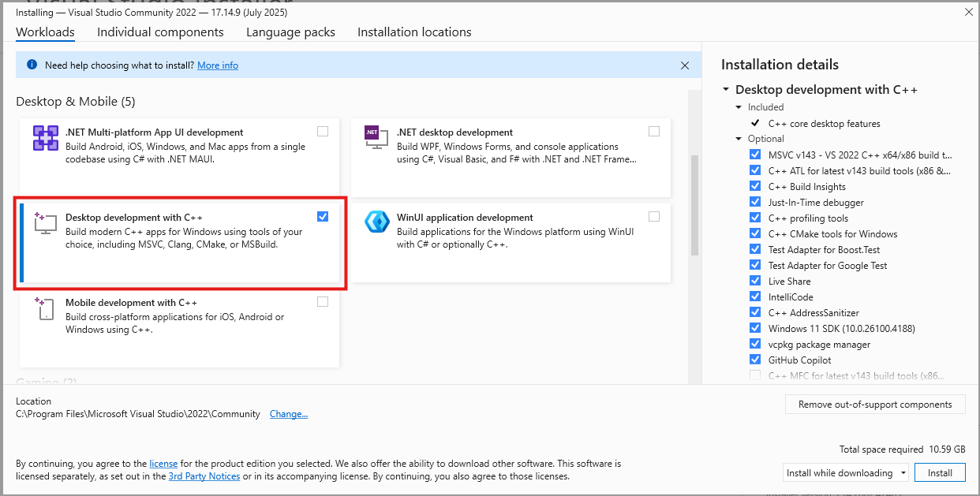Enable WinUI application development workload
The height and width of the screenshot is (496, 980).
[x=654, y=217]
